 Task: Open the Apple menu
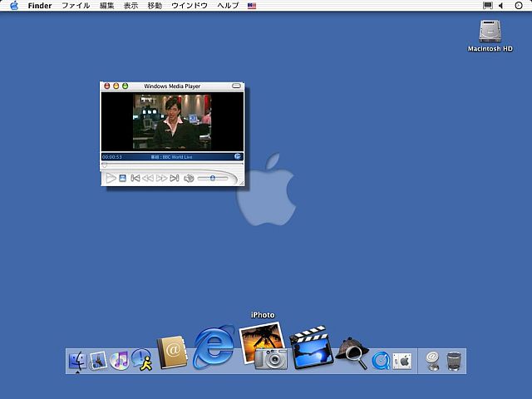[x=14, y=6]
